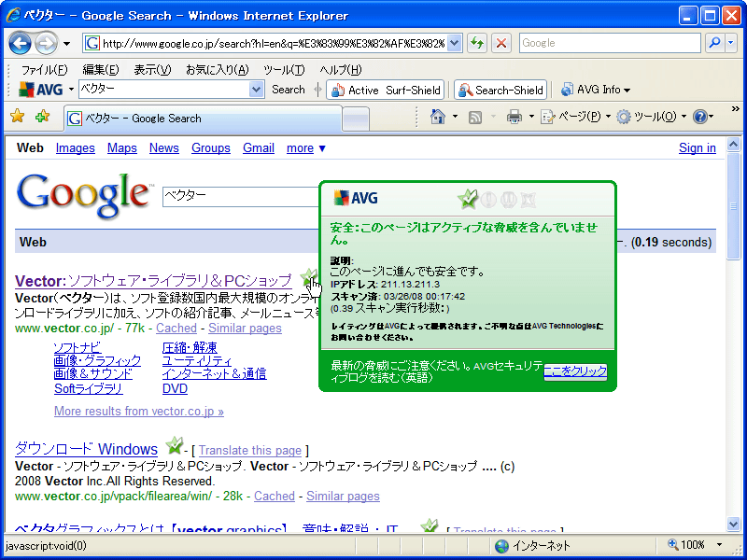Open the ツール(T) menu
The width and height of the screenshot is (747, 560).
click(x=284, y=70)
